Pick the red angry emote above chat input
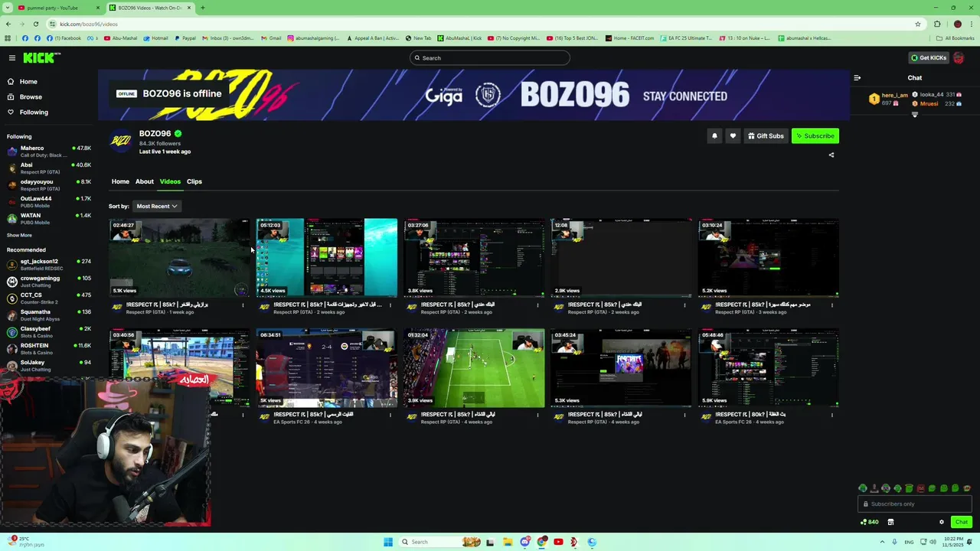Viewport: 980px width, 551px height. pyautogui.click(x=921, y=488)
